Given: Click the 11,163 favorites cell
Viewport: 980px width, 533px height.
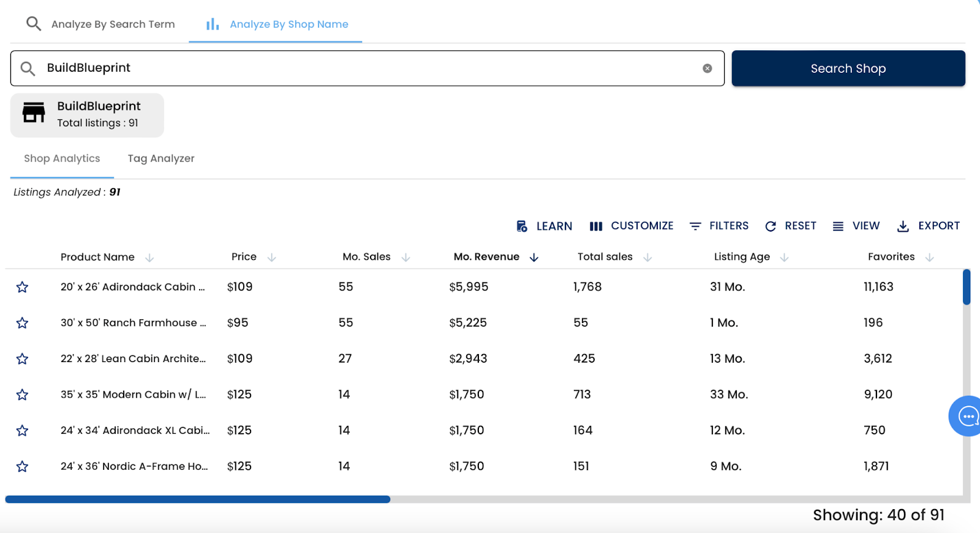Looking at the screenshot, I should 878,287.
